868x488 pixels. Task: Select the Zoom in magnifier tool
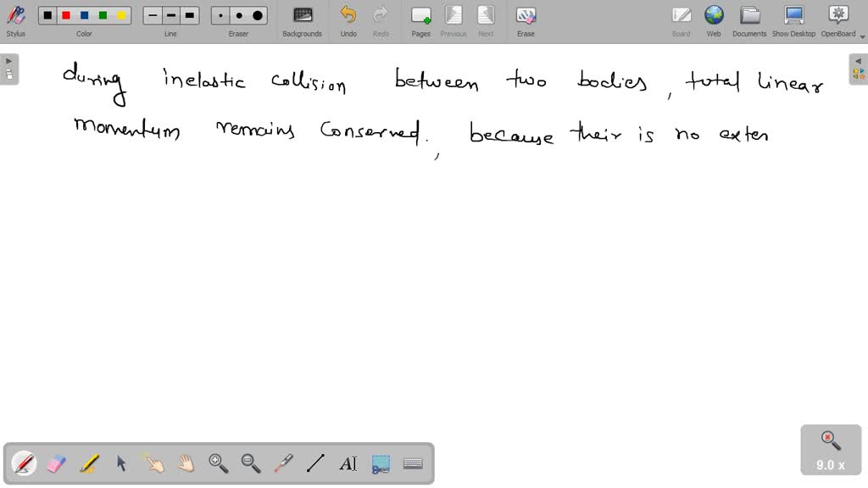click(218, 463)
